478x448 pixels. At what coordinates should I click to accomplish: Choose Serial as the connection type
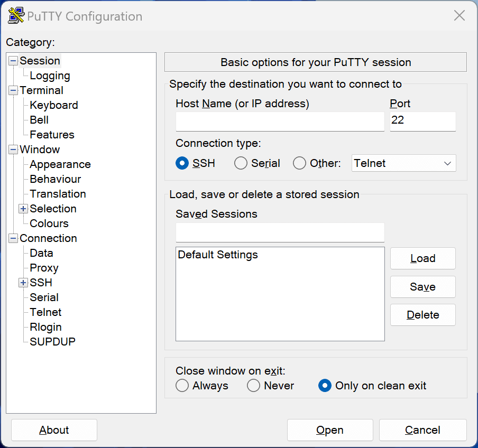coord(241,163)
